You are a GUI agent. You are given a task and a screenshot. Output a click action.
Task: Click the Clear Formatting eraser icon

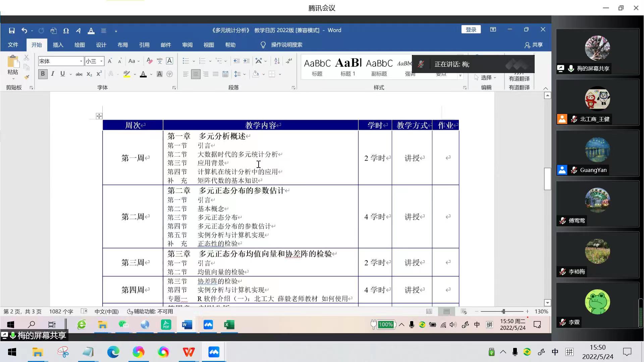pos(150,61)
